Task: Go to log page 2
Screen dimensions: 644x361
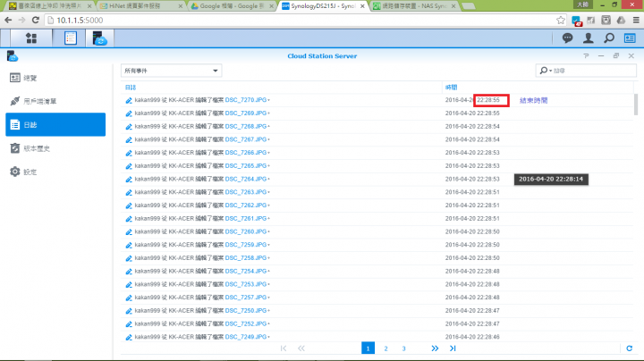Action: coord(386,348)
